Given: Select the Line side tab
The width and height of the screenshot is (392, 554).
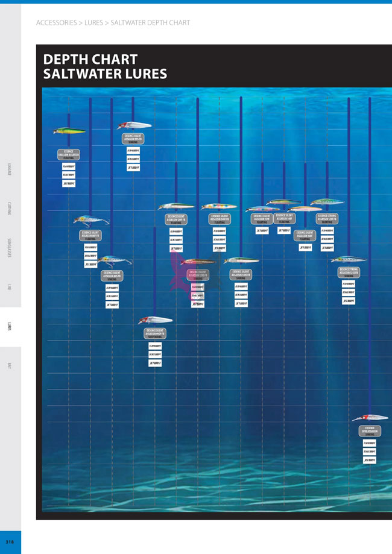Looking at the screenshot, I should [10, 288].
